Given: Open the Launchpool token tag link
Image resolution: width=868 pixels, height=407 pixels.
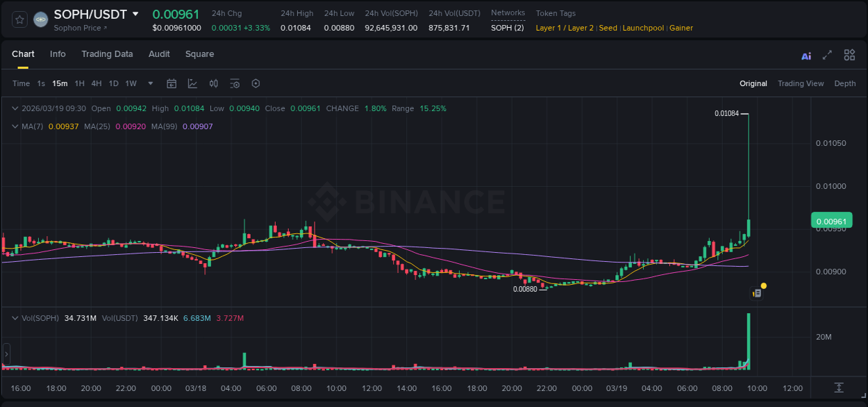Looking at the screenshot, I should point(643,28).
